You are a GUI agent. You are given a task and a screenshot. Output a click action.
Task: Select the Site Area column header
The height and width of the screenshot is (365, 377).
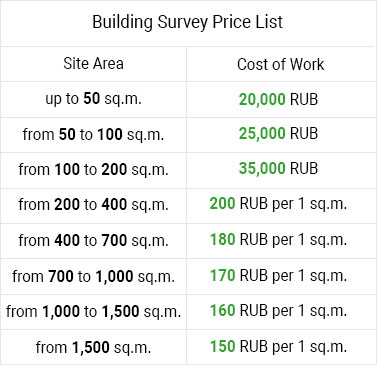tap(94, 63)
